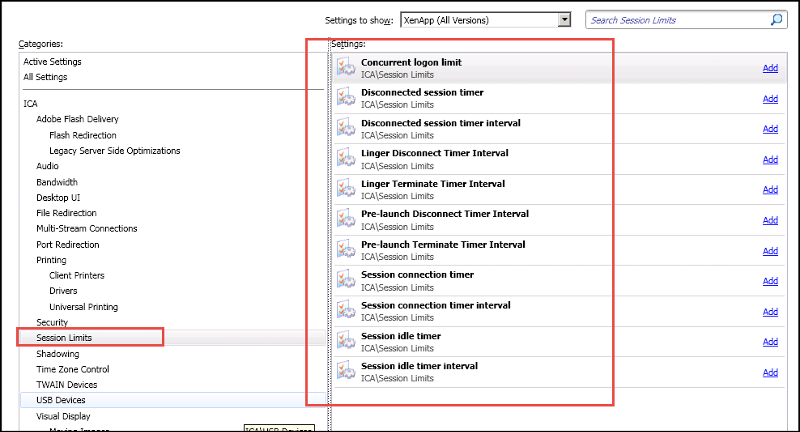Select the All Settings category
The image size is (800, 432).
[45, 77]
